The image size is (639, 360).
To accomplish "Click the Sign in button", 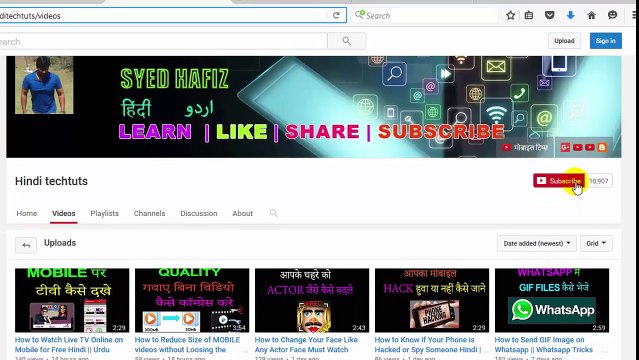I will tap(606, 41).
